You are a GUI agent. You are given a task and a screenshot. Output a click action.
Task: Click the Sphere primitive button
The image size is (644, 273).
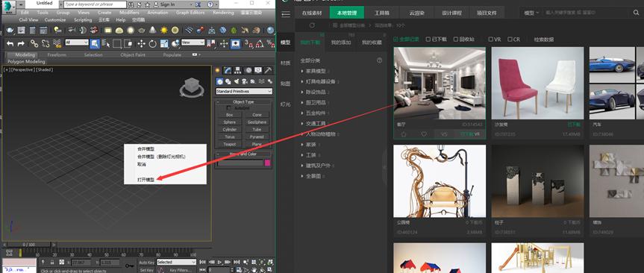[229, 122]
